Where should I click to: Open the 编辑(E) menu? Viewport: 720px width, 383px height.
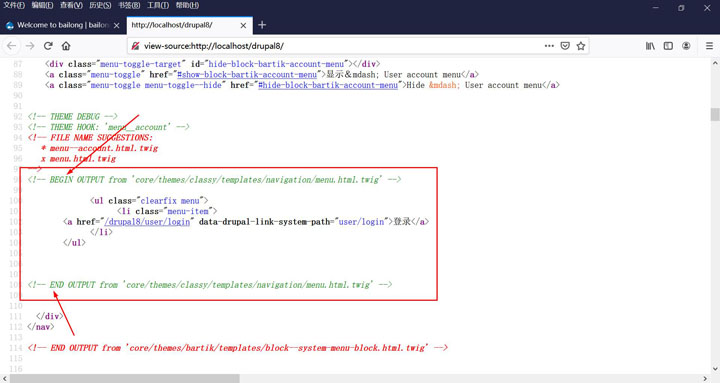point(42,5)
